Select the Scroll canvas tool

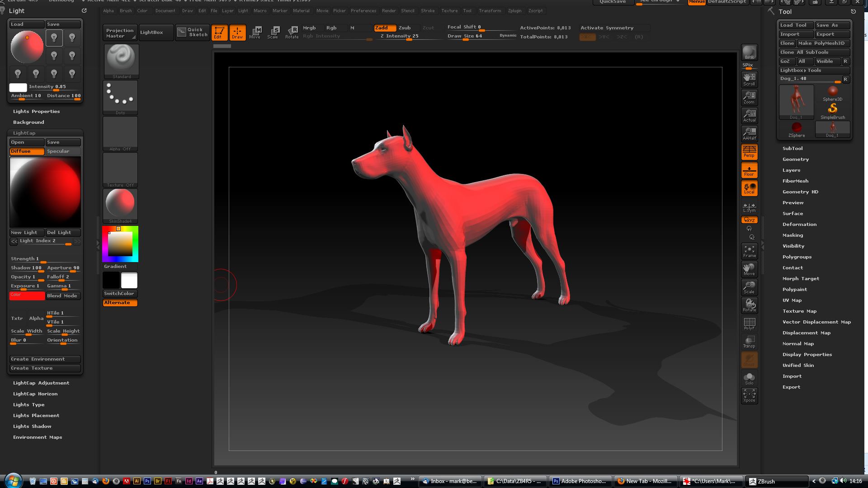tap(749, 79)
